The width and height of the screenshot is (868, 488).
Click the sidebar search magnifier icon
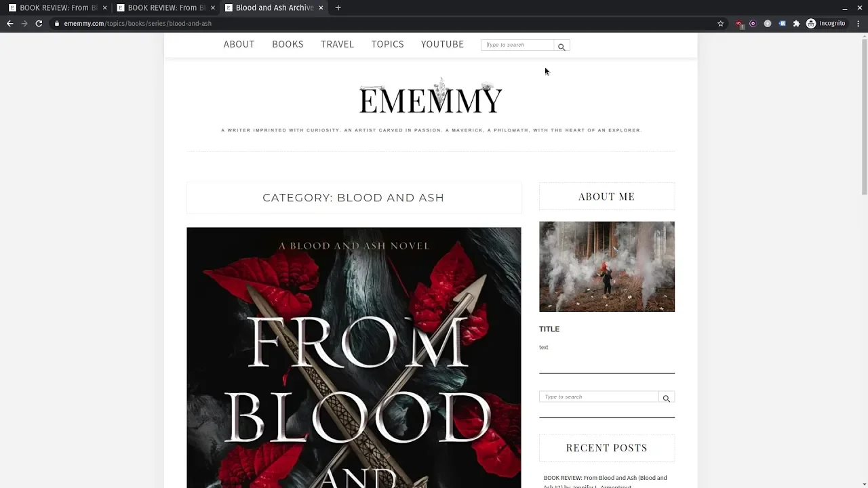pos(666,399)
